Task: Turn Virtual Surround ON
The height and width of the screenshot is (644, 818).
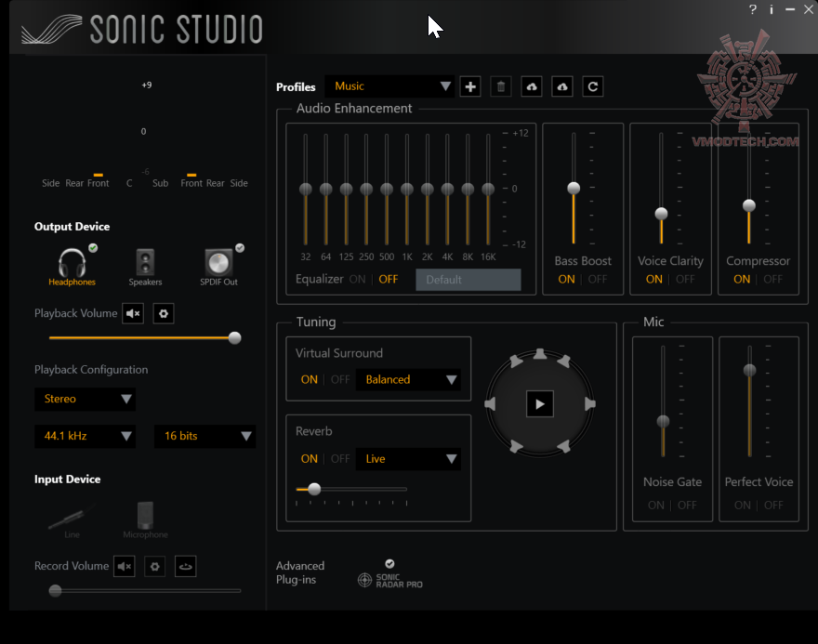Action: (310, 380)
